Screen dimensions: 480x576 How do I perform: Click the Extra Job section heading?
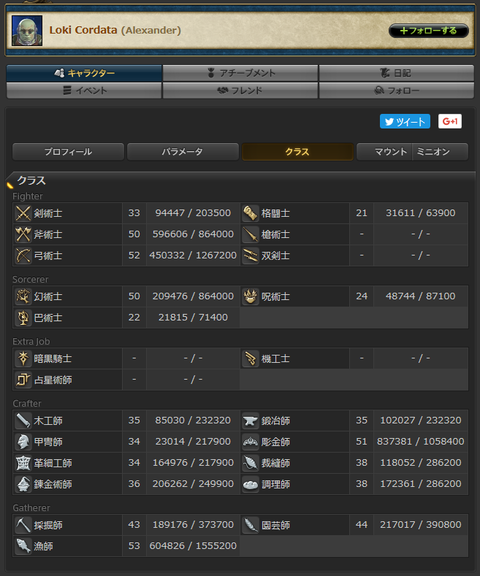pyautogui.click(x=31, y=342)
